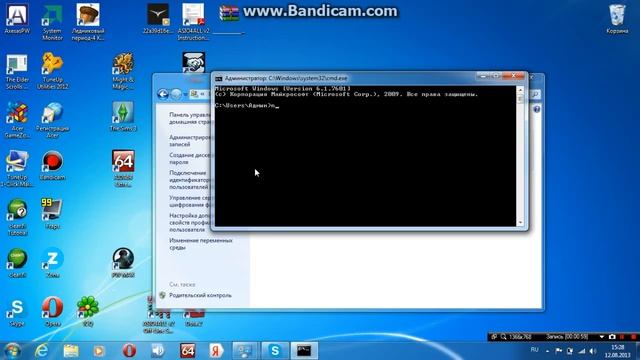This screenshot has height=360, width=640.
Task: Open the speaker app on the taskbar
Action: coord(158,351)
